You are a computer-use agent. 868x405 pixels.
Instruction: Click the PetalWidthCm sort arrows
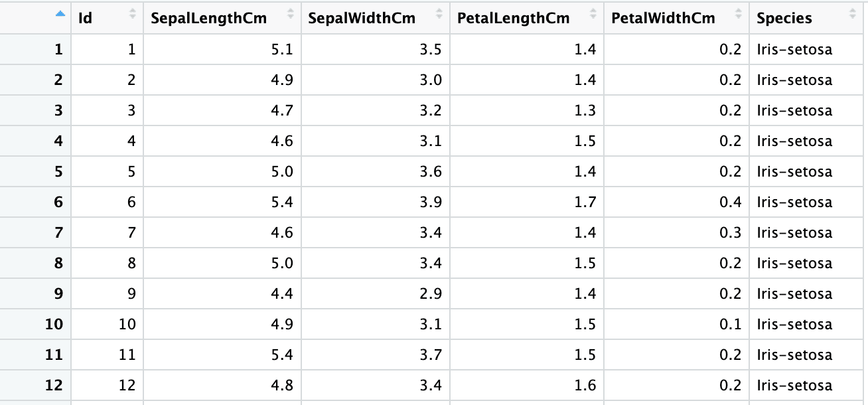[x=739, y=14]
